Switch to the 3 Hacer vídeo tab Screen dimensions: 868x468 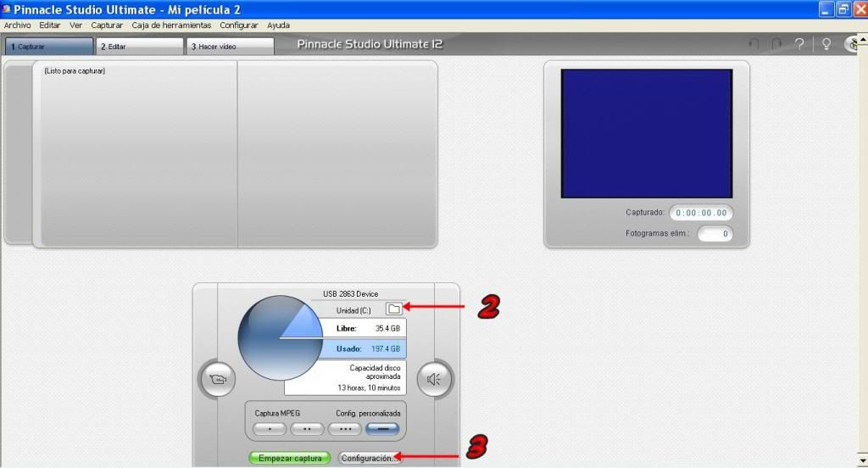pos(230,47)
